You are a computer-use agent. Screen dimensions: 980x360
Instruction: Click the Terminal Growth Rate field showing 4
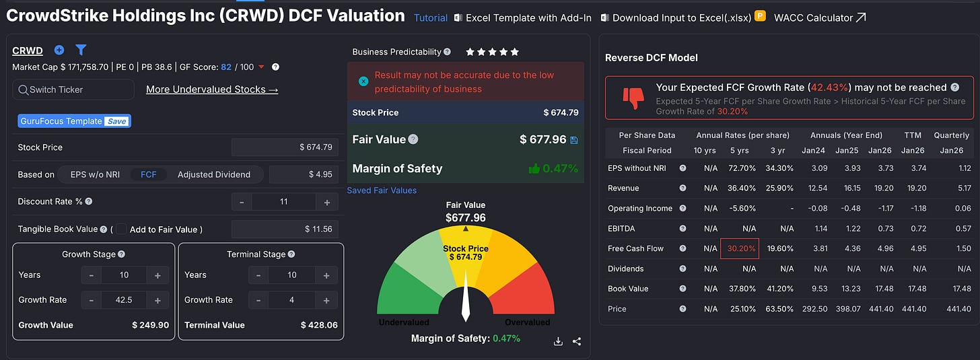coord(291,300)
